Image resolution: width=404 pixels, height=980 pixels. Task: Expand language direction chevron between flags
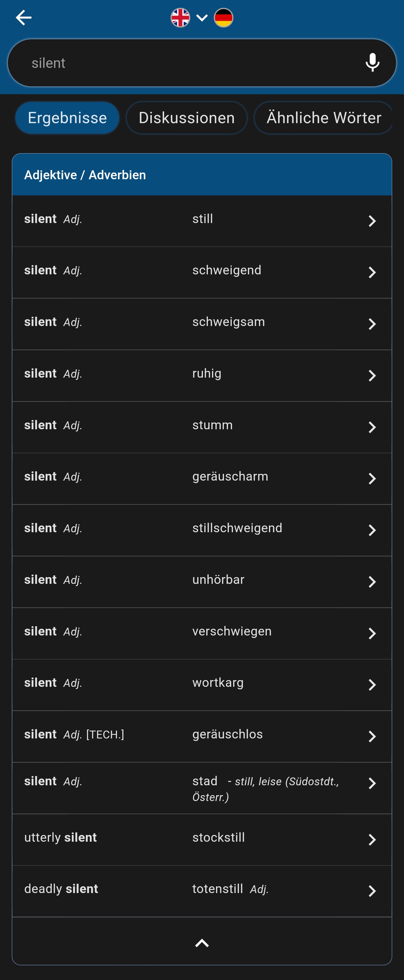202,17
